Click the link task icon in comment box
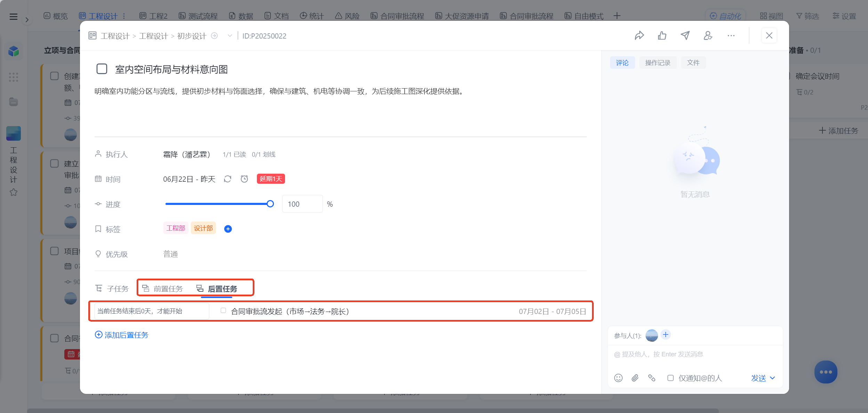The height and width of the screenshot is (413, 868). tap(652, 378)
